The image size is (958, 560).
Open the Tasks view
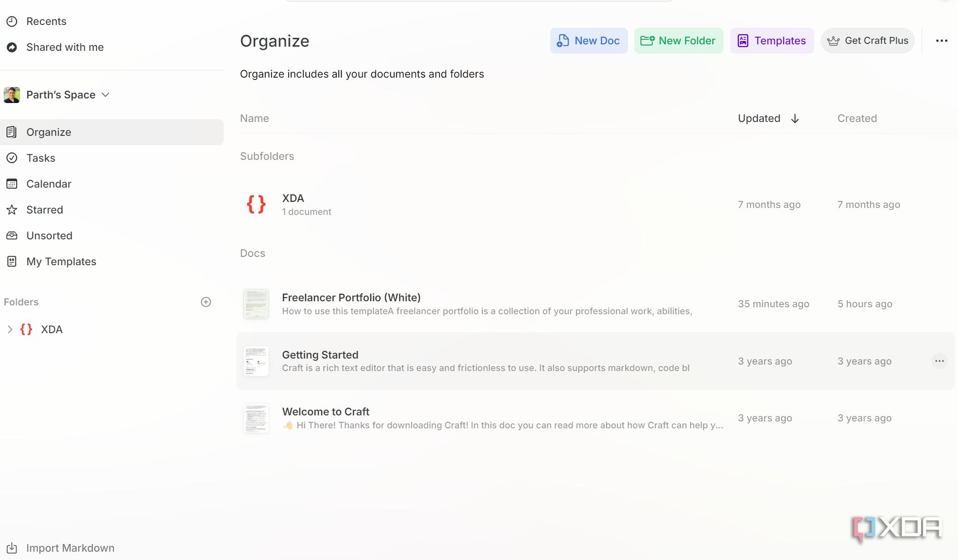point(41,158)
